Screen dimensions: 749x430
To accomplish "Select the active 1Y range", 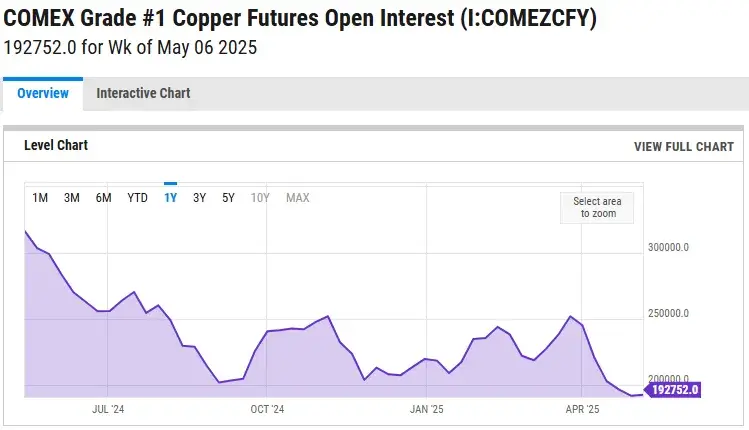I will point(170,197).
